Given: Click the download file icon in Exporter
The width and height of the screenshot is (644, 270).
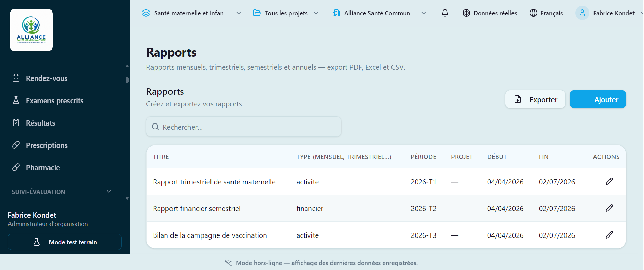Looking at the screenshot, I should point(518,99).
